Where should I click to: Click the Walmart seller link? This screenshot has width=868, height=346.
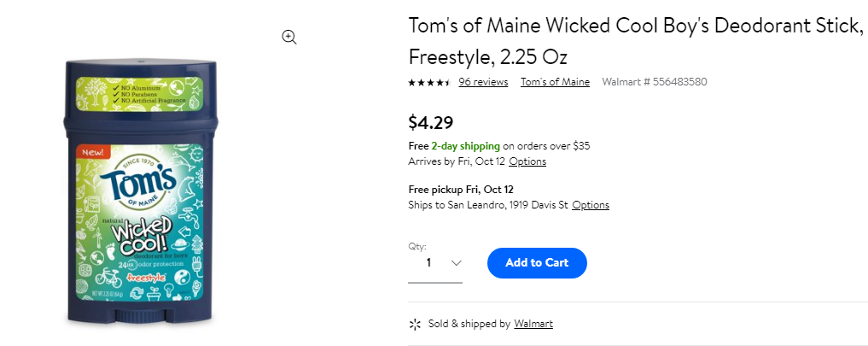tap(533, 324)
